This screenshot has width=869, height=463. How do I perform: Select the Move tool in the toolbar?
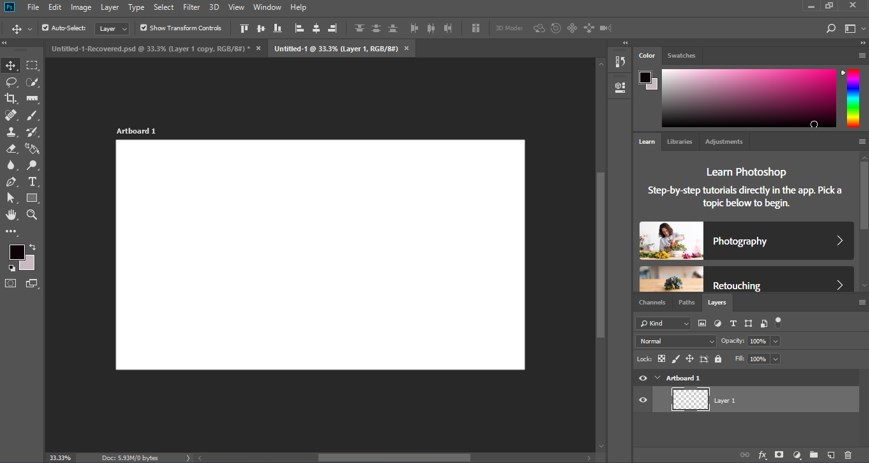[11, 65]
